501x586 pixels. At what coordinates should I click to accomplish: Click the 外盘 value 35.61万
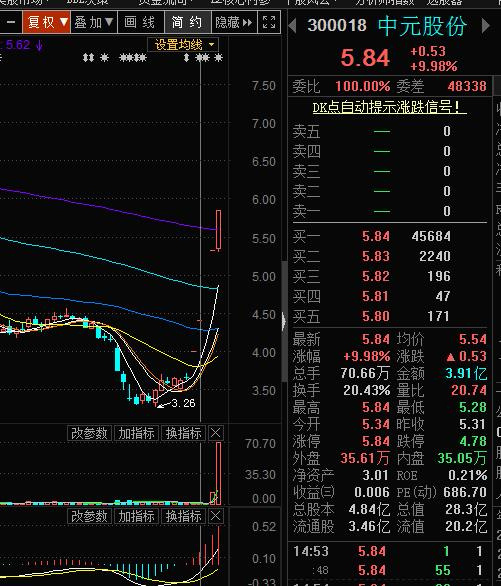(x=365, y=458)
